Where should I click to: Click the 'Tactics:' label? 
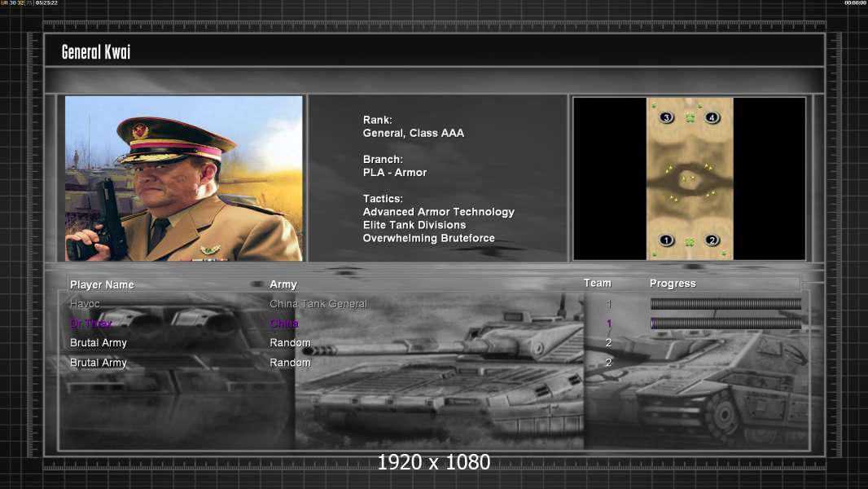383,198
